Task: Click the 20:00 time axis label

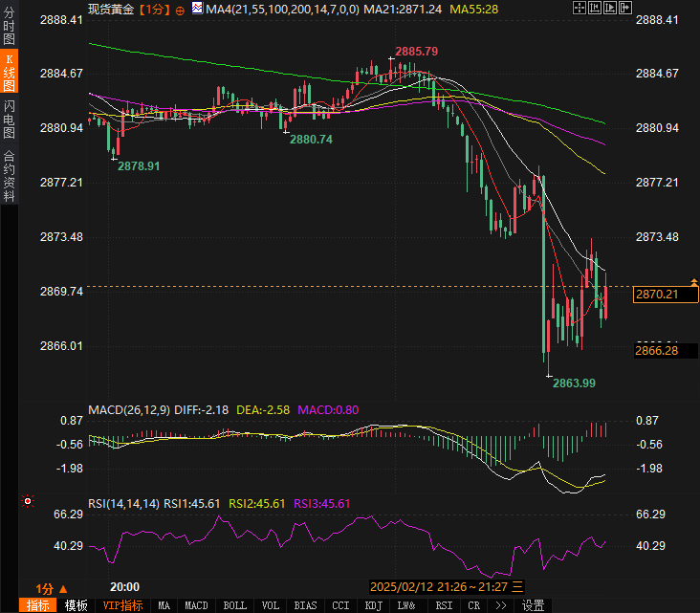Action: click(x=125, y=586)
